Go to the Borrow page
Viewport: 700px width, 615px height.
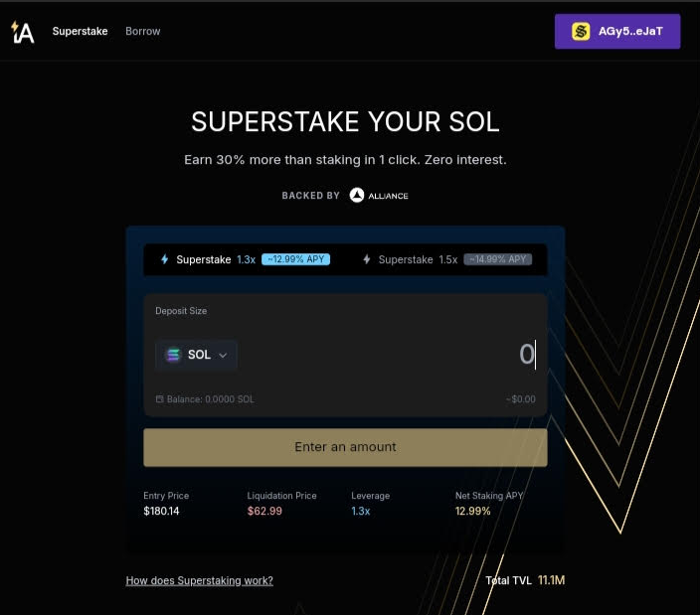(142, 32)
